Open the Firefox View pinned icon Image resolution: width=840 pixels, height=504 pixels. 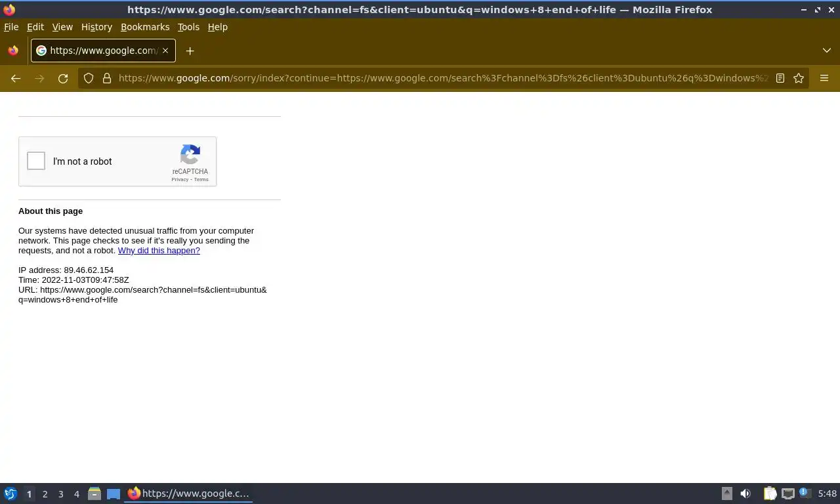13,51
